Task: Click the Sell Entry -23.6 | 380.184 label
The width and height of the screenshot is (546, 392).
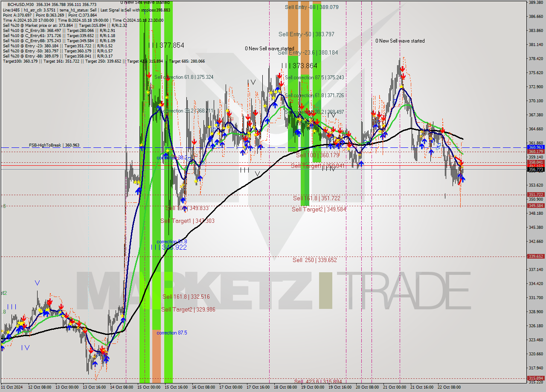Action: pos(308,53)
